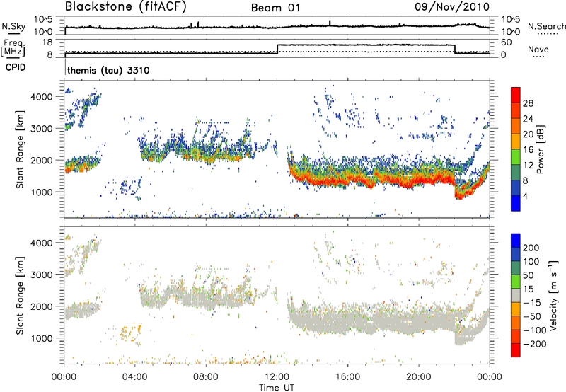Click the "1000" tick on the power panel
Screen dimensions: 566x392
pos(41,192)
